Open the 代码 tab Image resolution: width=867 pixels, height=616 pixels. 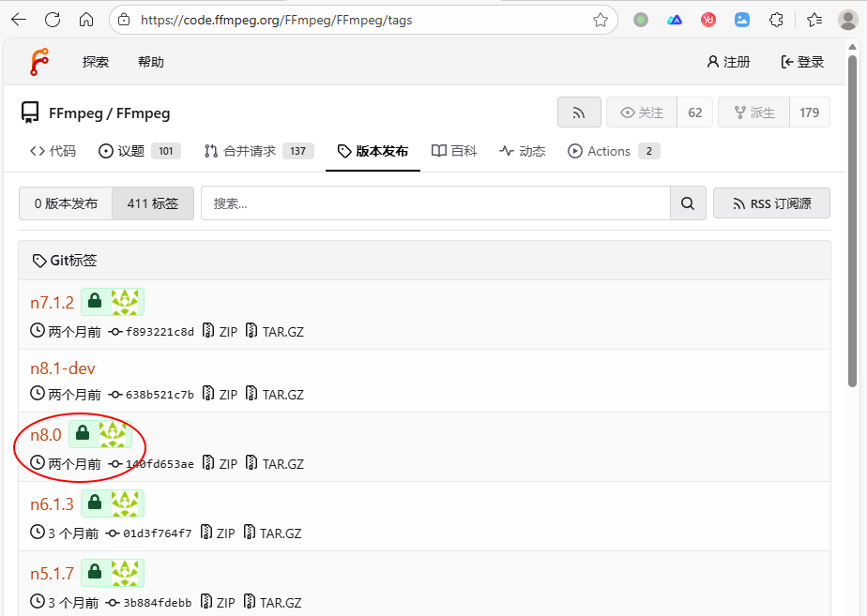click(53, 151)
